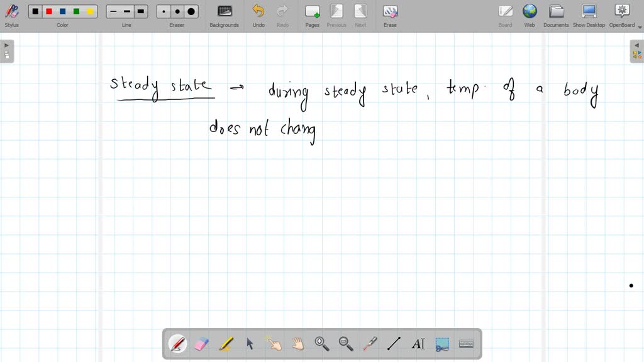Toggle the large eraser size
This screenshot has height=362, width=644.
(190, 11)
